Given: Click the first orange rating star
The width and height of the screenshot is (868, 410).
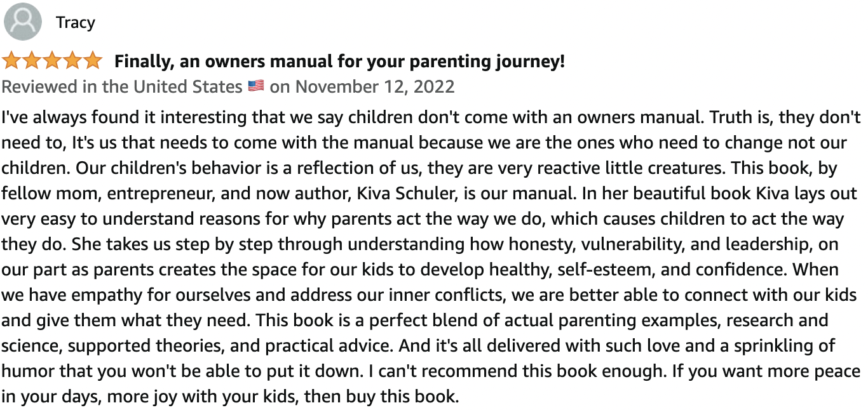Looking at the screenshot, I should (x=11, y=61).
